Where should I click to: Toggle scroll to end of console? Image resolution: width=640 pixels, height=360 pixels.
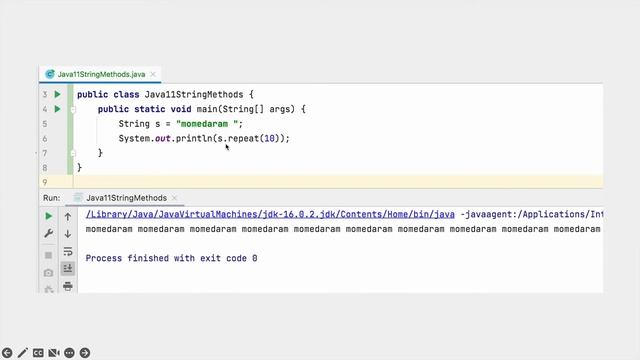click(x=68, y=268)
